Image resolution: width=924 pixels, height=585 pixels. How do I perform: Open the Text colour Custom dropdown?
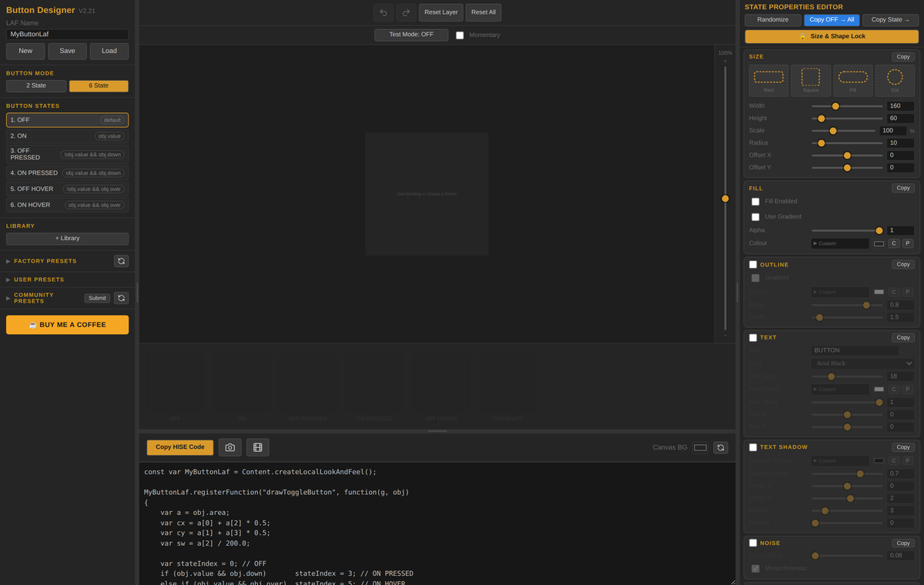click(840, 389)
